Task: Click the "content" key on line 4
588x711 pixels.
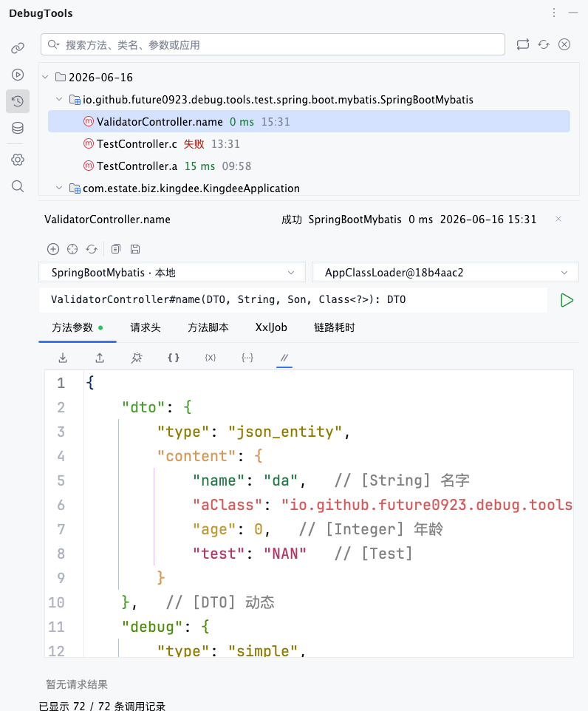Action: click(x=196, y=456)
